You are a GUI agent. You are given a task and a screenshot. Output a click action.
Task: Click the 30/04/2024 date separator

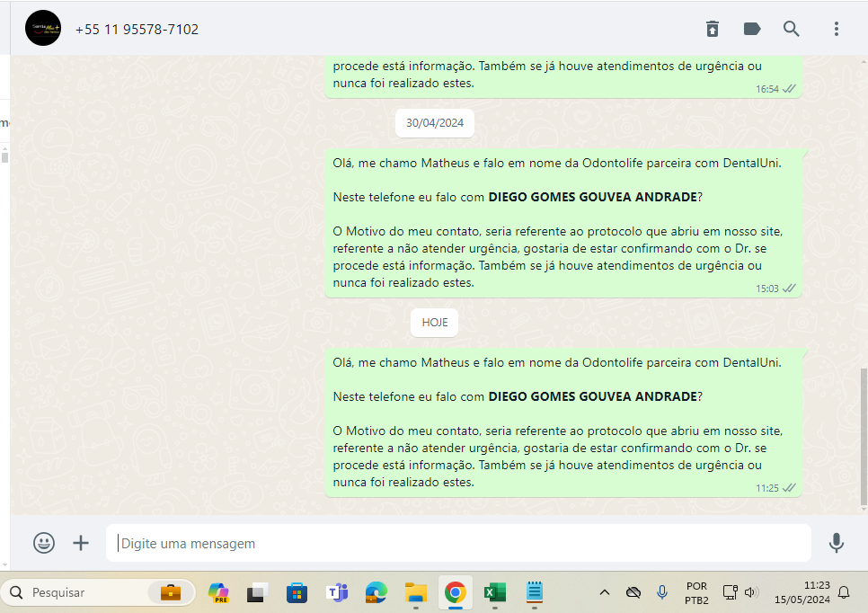pyautogui.click(x=435, y=123)
